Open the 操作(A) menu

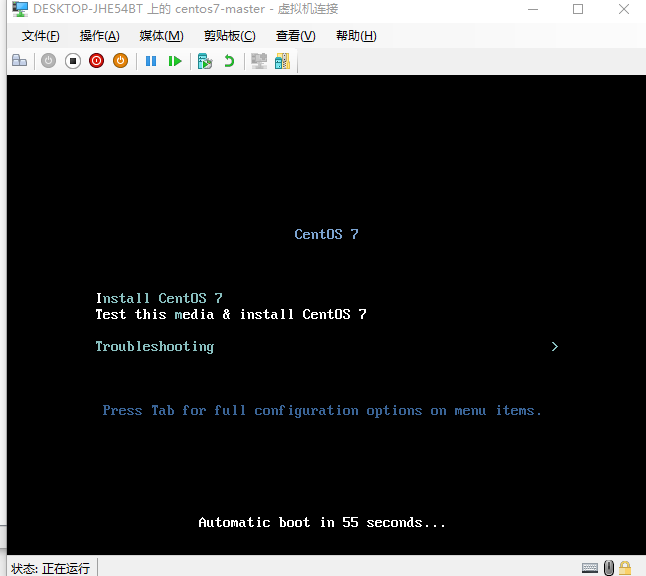coord(99,36)
